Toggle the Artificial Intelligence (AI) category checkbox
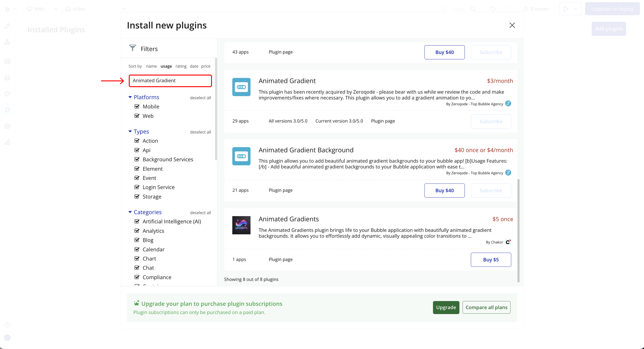644x349 pixels. 137,221
